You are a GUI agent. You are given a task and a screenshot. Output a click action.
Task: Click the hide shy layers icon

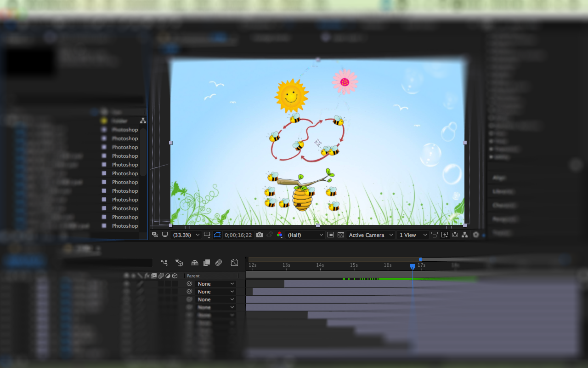click(195, 263)
